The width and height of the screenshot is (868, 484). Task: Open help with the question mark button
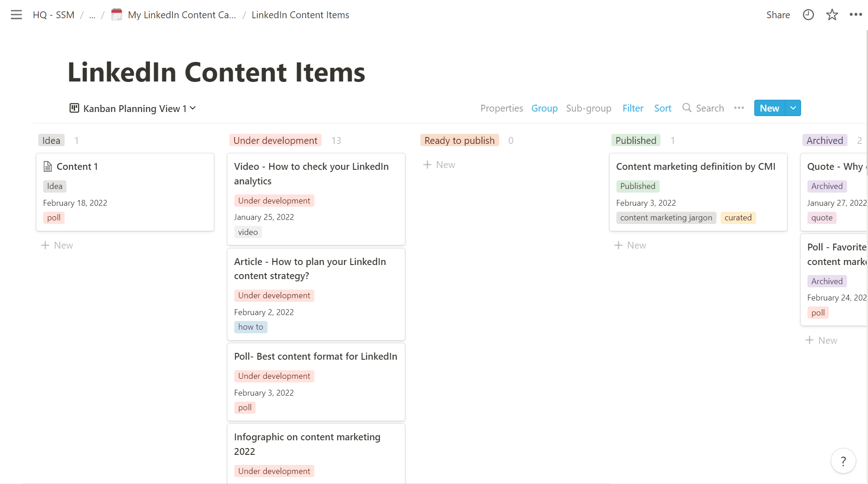[x=843, y=461]
